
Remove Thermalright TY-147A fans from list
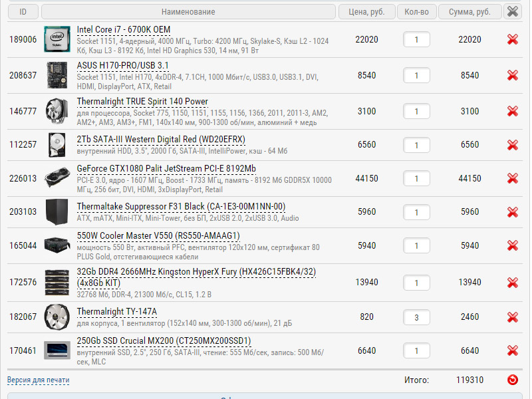[x=512, y=317]
